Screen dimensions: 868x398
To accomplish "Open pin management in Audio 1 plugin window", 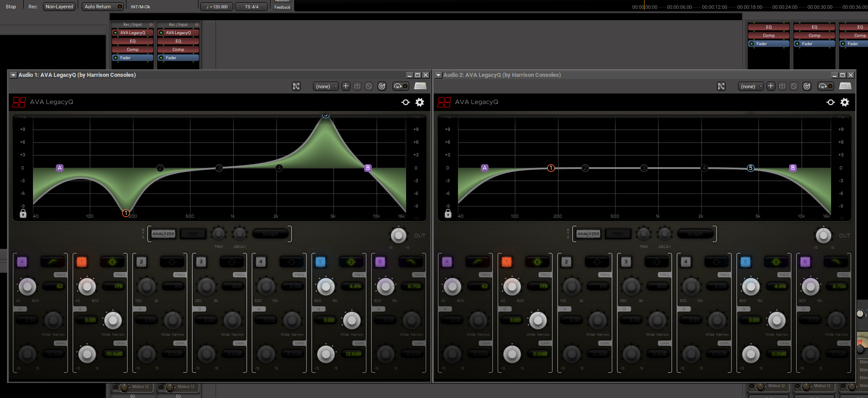I will [296, 86].
